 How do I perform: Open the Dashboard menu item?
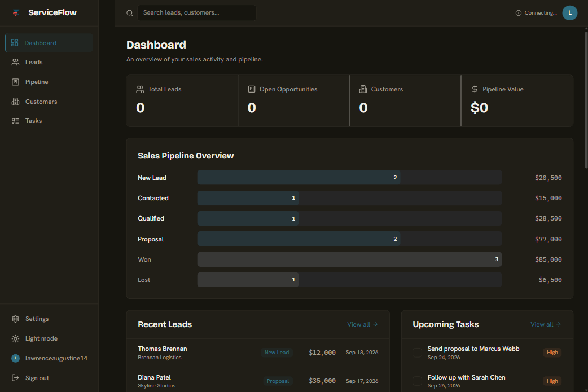click(49, 43)
